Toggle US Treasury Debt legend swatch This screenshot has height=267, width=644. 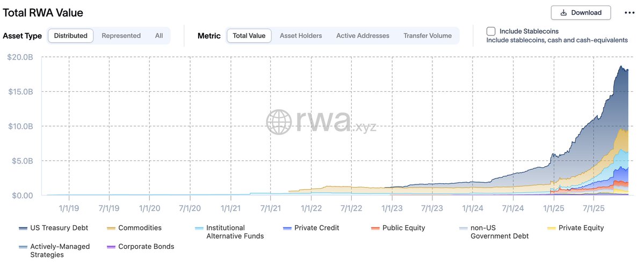(x=23, y=228)
